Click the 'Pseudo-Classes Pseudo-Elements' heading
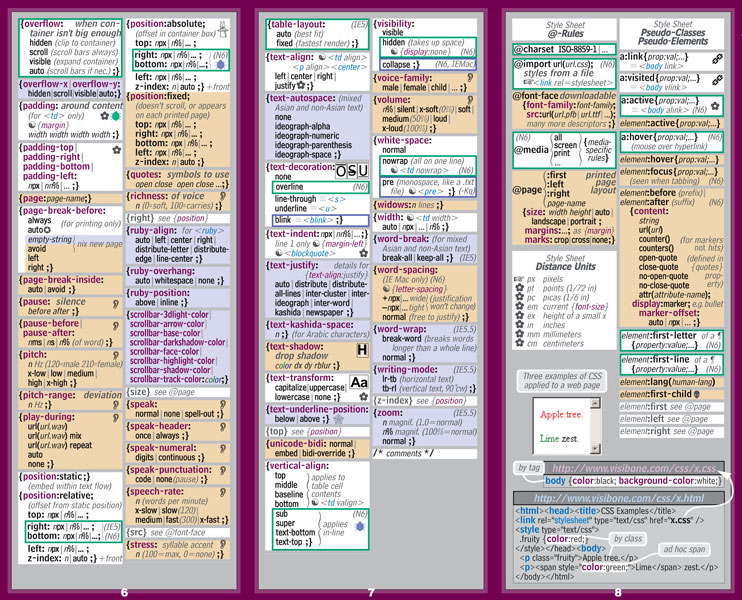This screenshot has width=742, height=600. click(x=672, y=37)
